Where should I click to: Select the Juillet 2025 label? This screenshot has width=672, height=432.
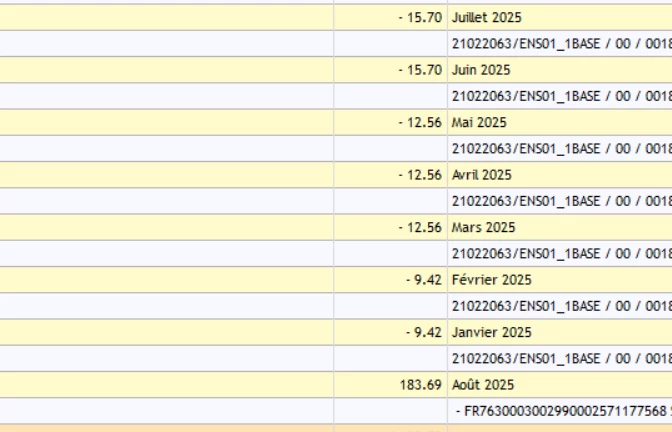pyautogui.click(x=486, y=18)
